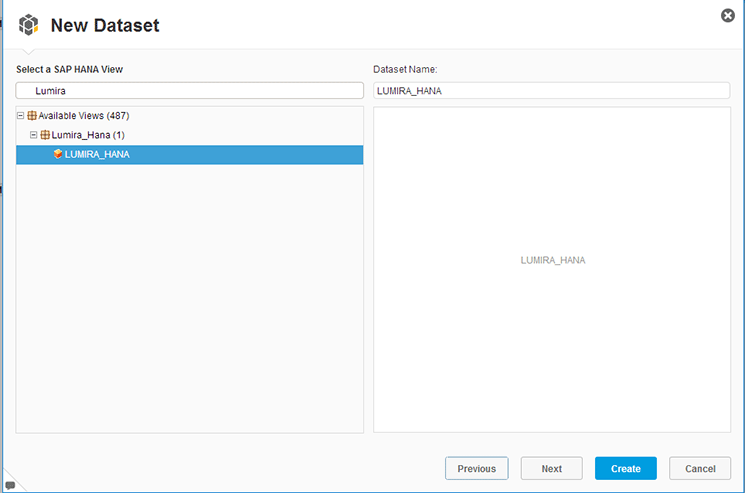The width and height of the screenshot is (745, 493).
Task: Close the New Dataset dialog
Action: 728,15
